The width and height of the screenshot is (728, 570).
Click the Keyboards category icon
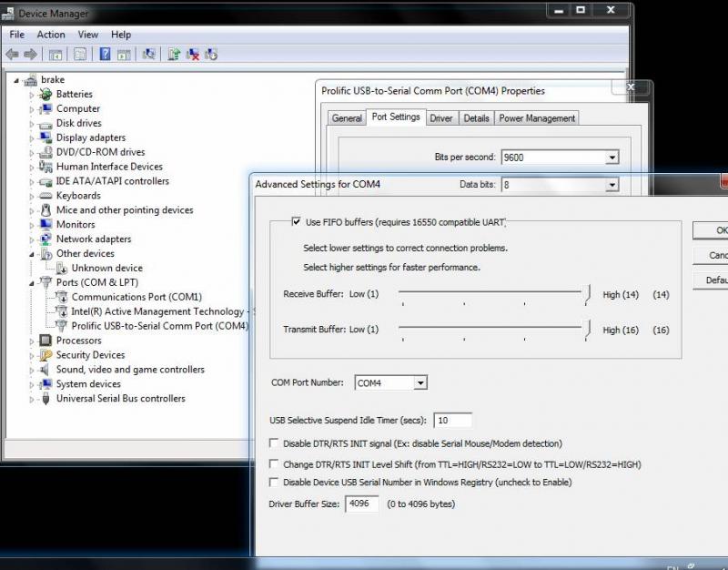[x=45, y=196]
